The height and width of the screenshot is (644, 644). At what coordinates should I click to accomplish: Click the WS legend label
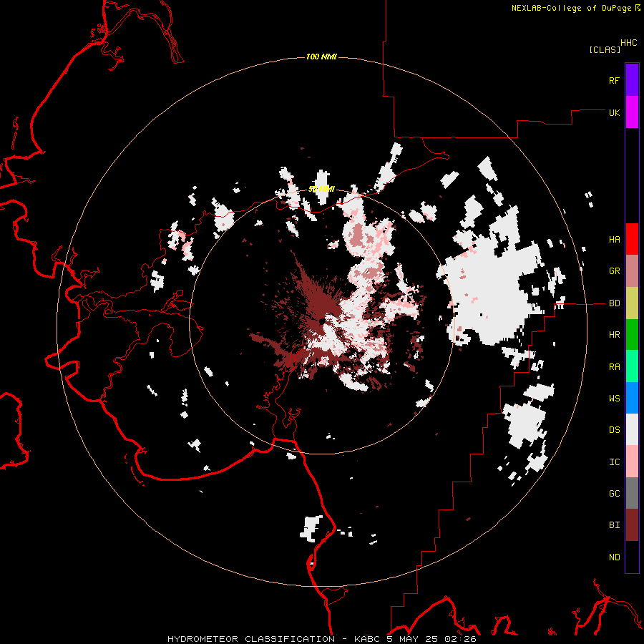pyautogui.click(x=614, y=398)
